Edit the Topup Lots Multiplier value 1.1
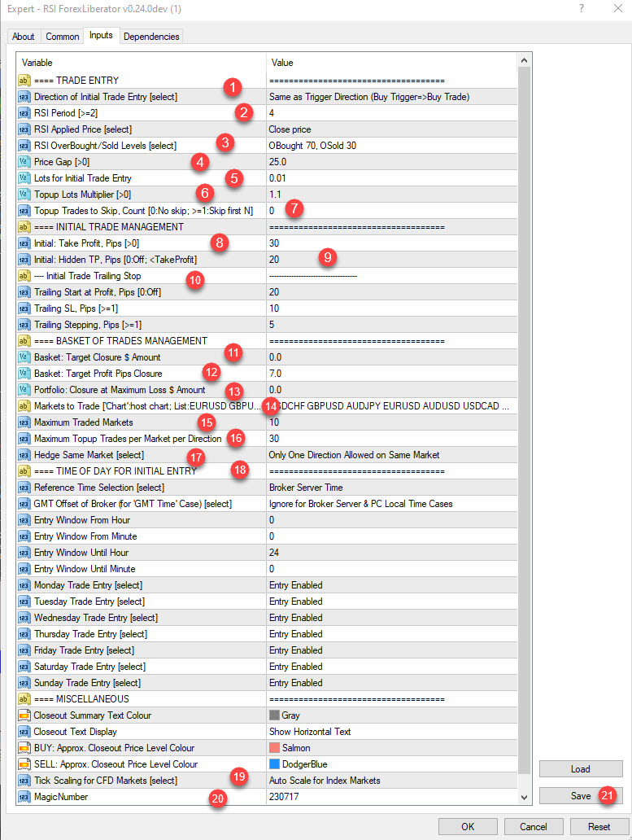 (x=392, y=195)
